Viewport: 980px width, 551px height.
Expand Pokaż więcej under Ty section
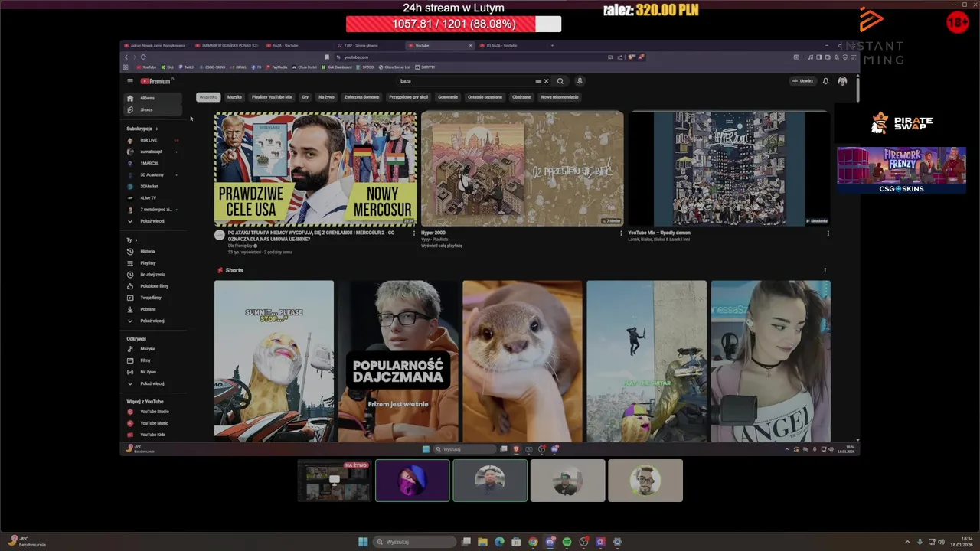153,321
